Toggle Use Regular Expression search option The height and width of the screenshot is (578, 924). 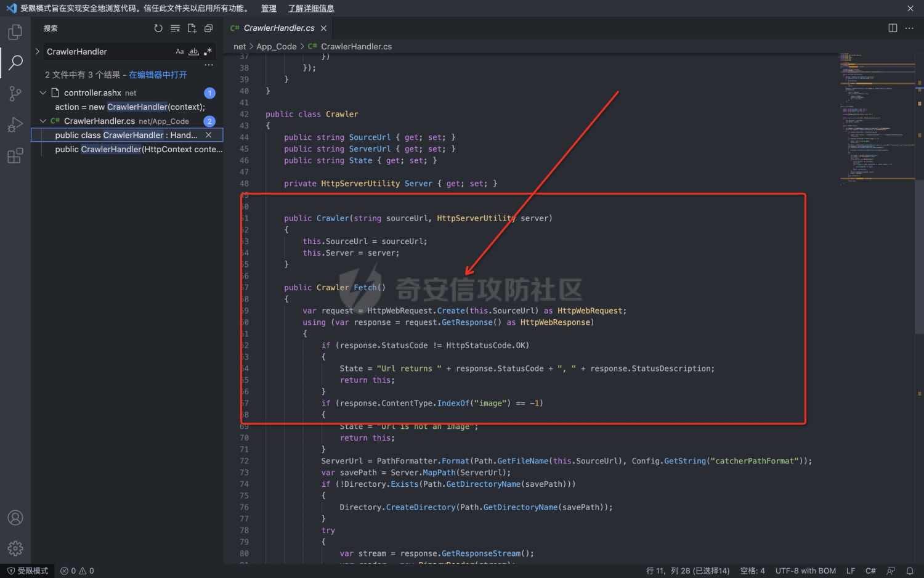(x=208, y=52)
